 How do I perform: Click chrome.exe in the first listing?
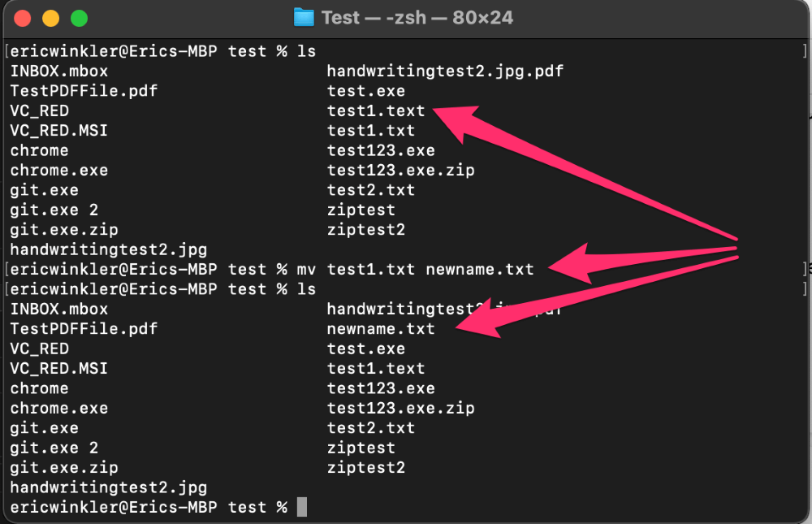[59, 170]
